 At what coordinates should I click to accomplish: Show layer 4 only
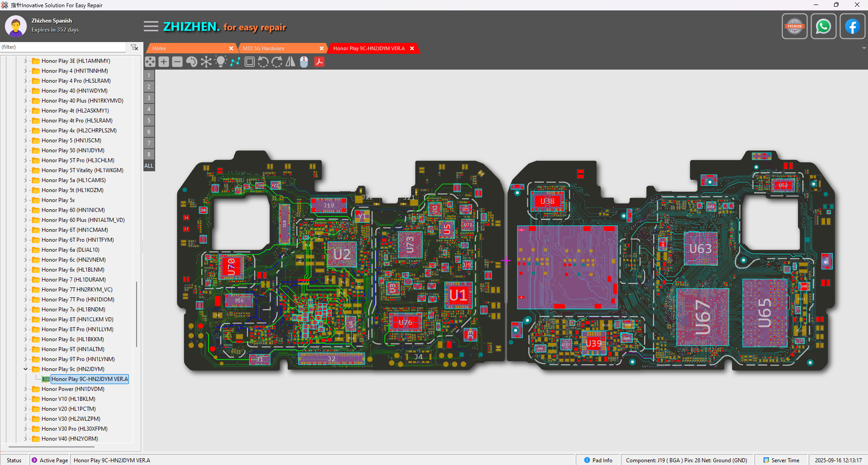[x=149, y=109]
